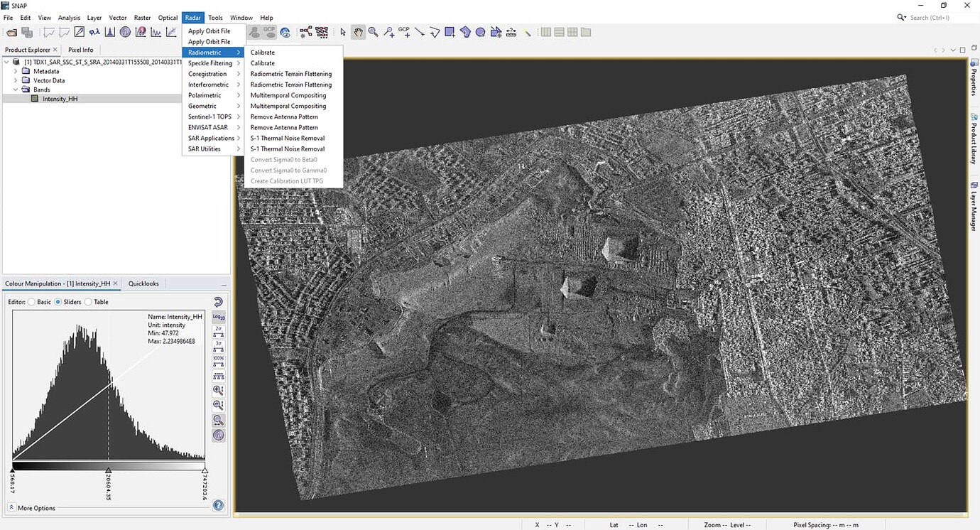The height and width of the screenshot is (530, 980).
Task: Switch to the Pixel Info tab
Action: 80,50
